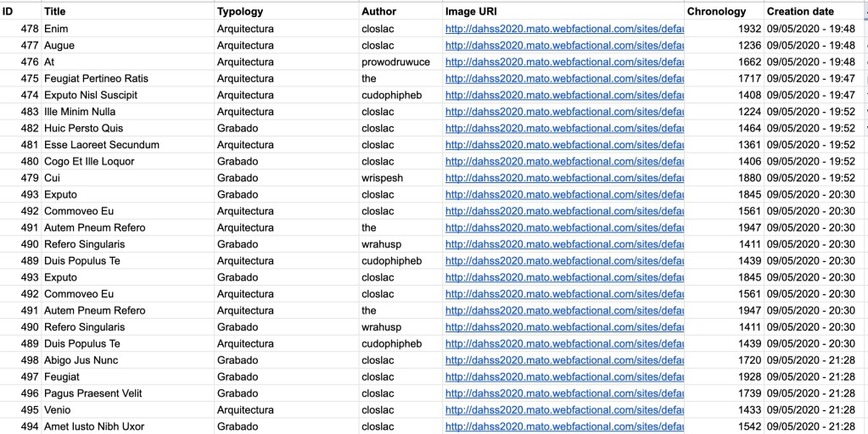The image size is (868, 434).
Task: Select the ID cell 483
Action: tap(20, 112)
